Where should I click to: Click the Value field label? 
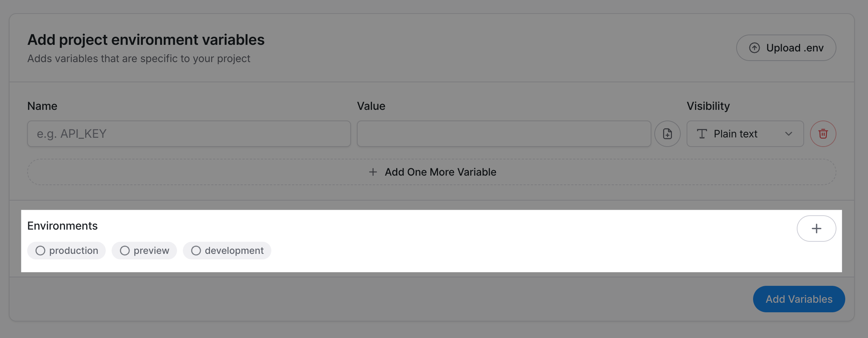point(371,106)
